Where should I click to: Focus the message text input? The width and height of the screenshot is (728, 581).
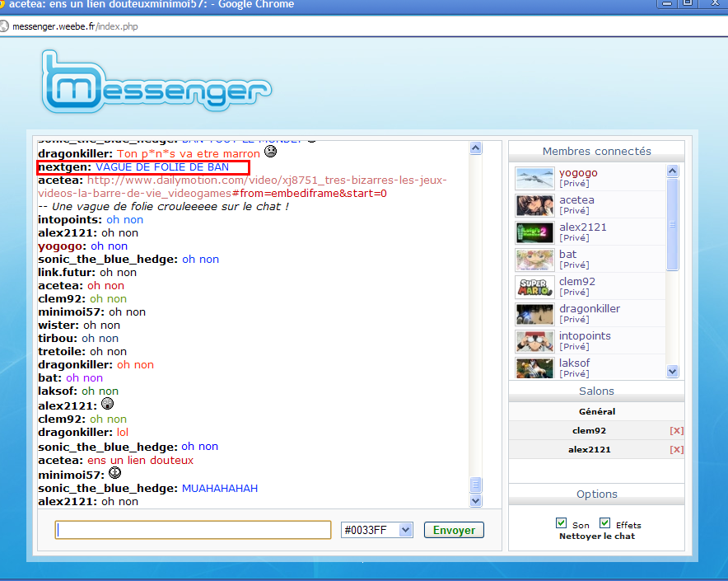194,530
